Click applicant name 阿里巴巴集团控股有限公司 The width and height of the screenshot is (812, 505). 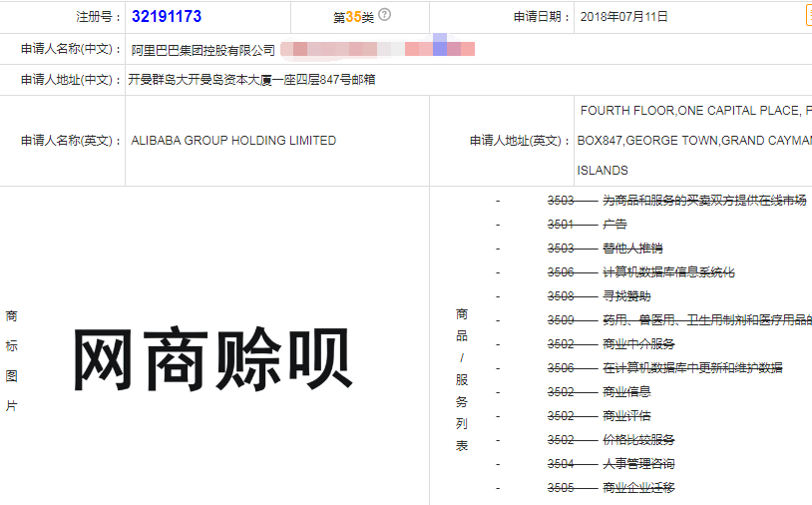point(203,49)
